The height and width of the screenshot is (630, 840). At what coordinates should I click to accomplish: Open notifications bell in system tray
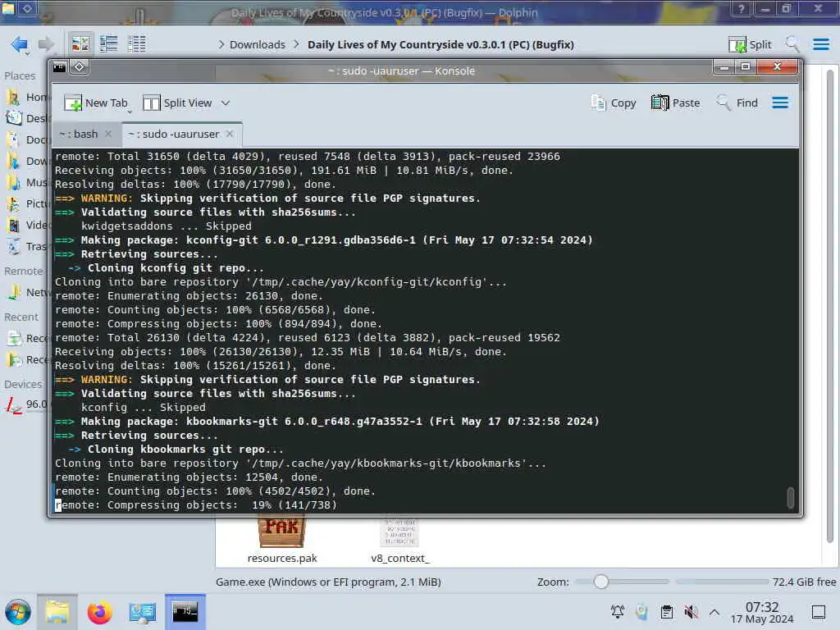click(x=617, y=612)
